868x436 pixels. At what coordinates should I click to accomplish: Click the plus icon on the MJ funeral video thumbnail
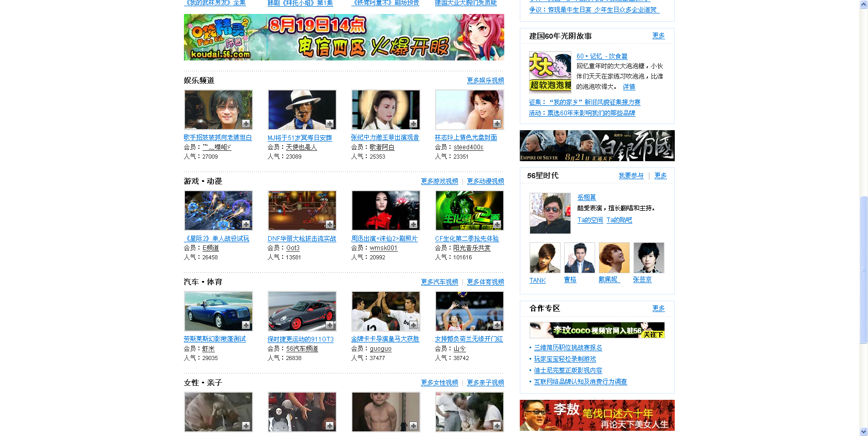click(x=330, y=124)
